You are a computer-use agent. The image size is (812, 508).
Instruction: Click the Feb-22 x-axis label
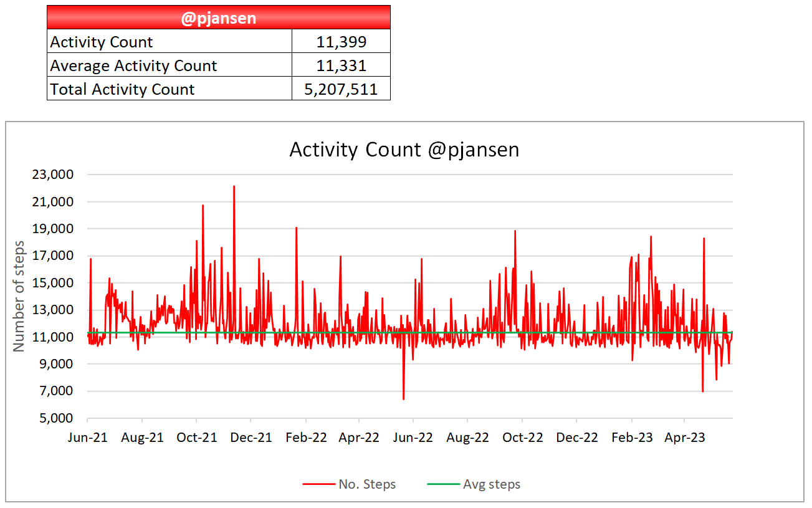tap(305, 438)
